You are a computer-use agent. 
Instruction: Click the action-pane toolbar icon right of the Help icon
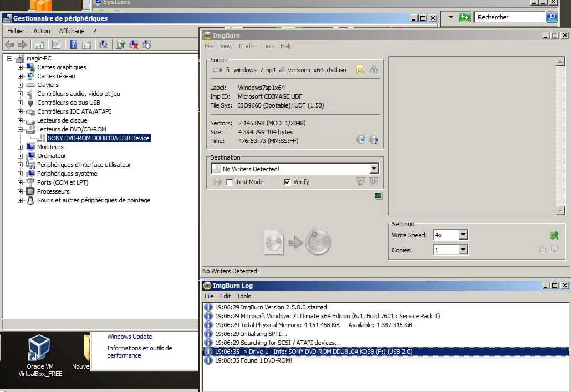[x=86, y=45]
